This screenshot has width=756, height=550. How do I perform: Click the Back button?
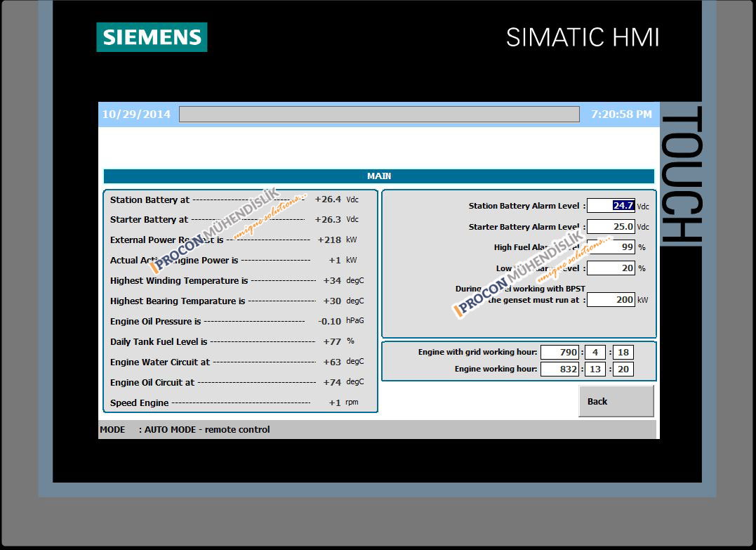[616, 401]
